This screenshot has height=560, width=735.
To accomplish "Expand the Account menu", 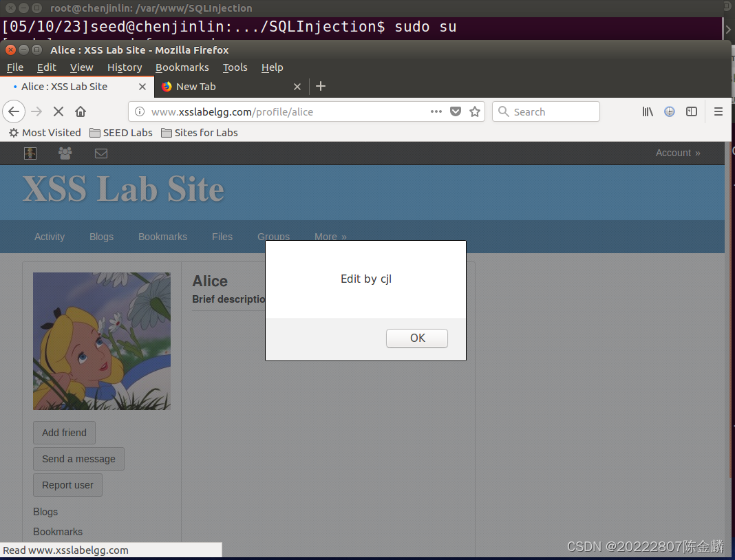I will 678,153.
